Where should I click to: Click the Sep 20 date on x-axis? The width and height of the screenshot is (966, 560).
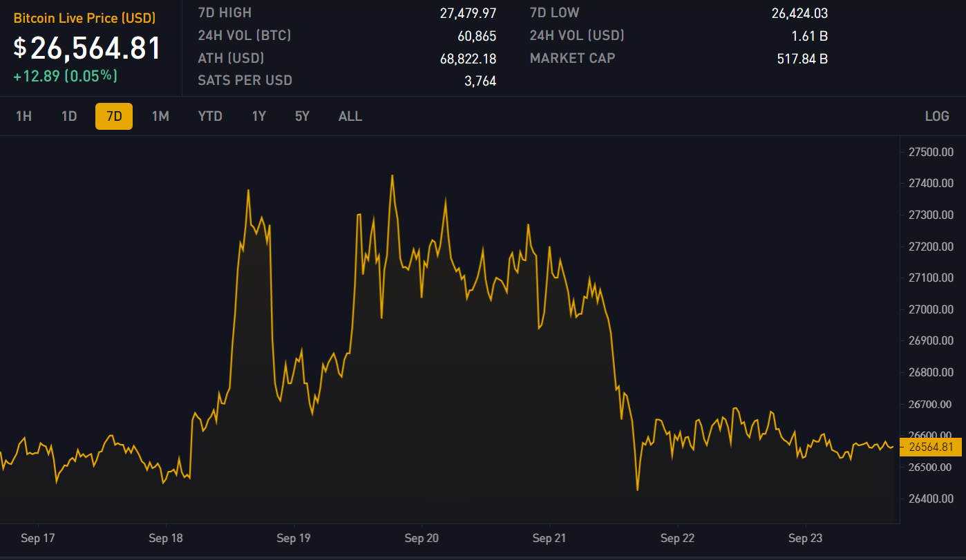pos(422,538)
